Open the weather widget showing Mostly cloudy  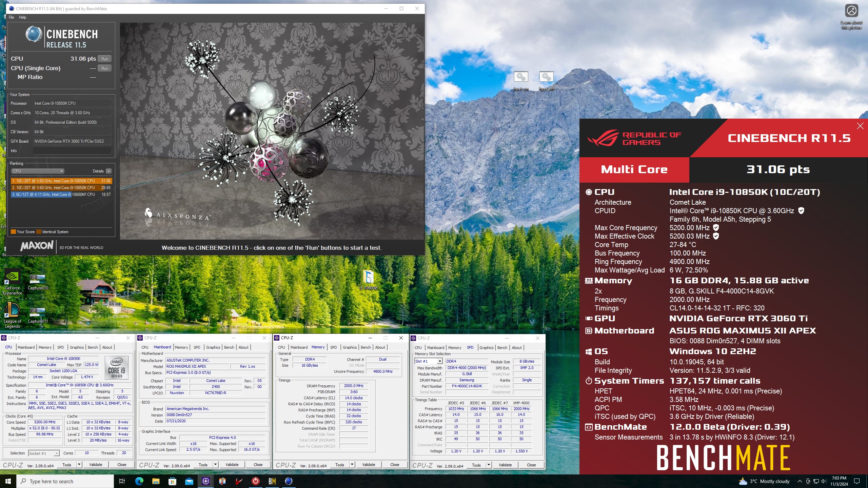click(x=764, y=481)
